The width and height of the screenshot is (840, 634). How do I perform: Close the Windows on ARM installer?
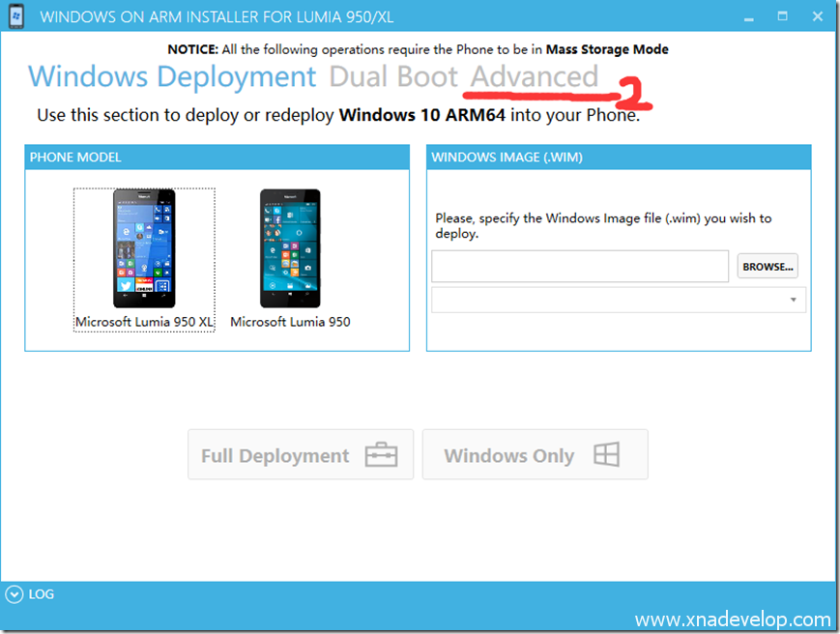click(818, 16)
